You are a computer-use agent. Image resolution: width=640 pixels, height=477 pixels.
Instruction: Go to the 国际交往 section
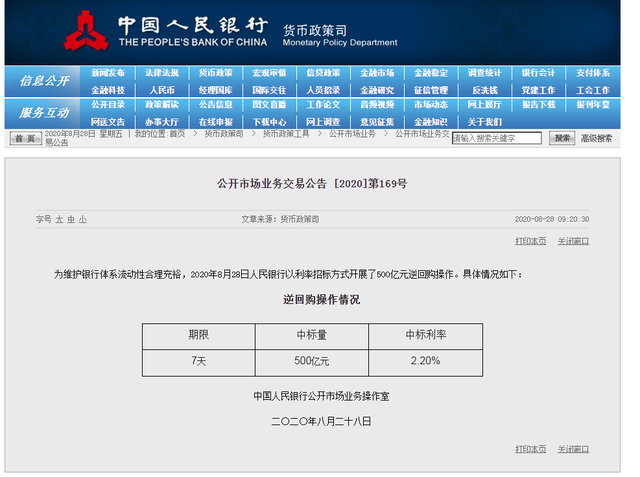(269, 90)
